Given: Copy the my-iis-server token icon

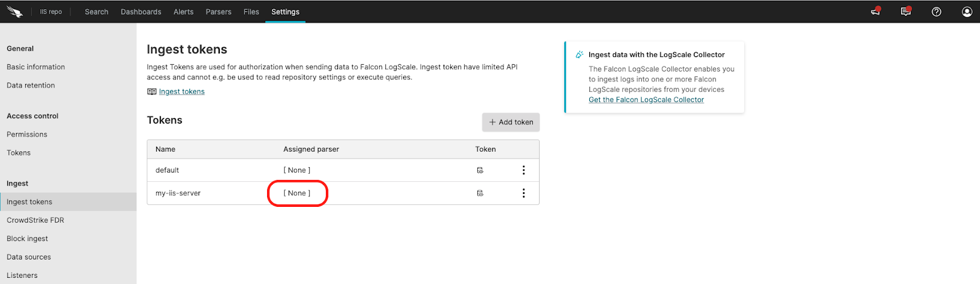Looking at the screenshot, I should (x=480, y=193).
